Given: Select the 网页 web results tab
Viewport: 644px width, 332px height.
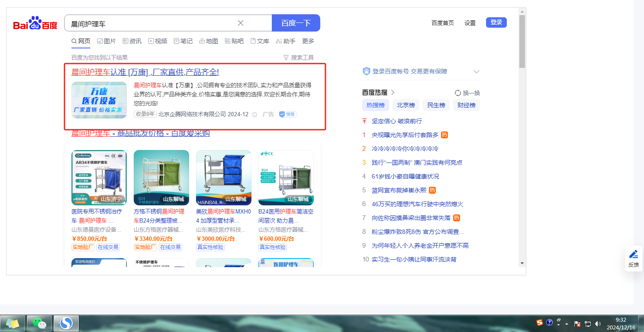Looking at the screenshot, I should pyautogui.click(x=81, y=41).
